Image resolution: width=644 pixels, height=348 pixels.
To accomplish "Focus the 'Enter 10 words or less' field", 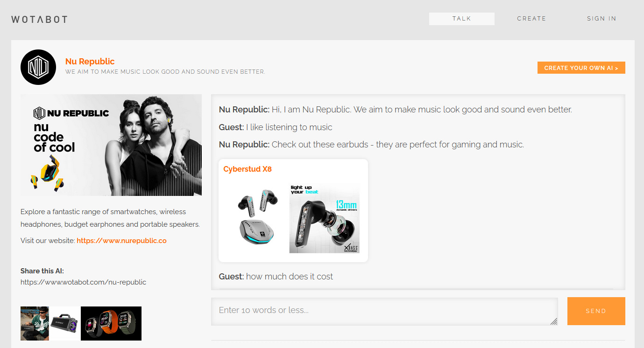I will point(383,311).
